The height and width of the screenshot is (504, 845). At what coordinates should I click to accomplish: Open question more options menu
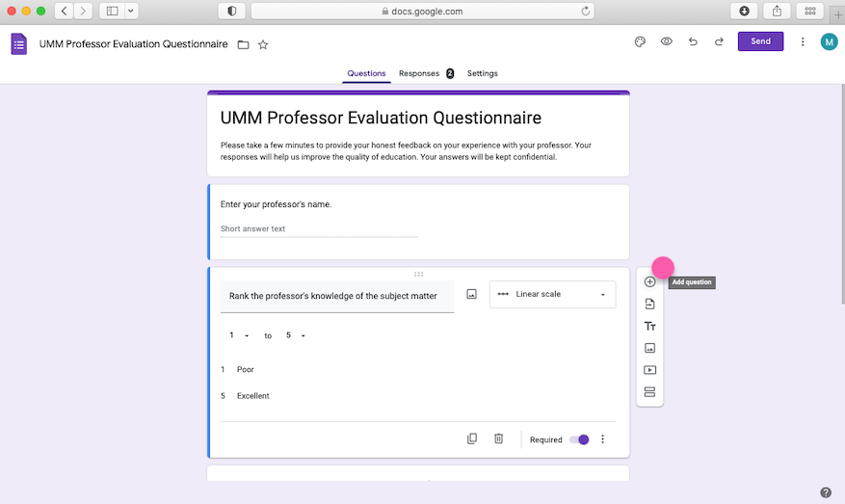[603, 439]
